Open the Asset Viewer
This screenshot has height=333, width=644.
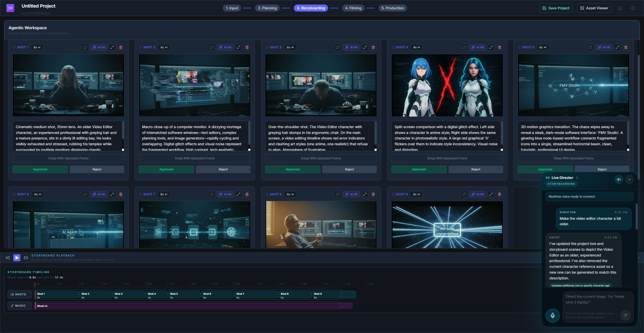click(x=594, y=8)
